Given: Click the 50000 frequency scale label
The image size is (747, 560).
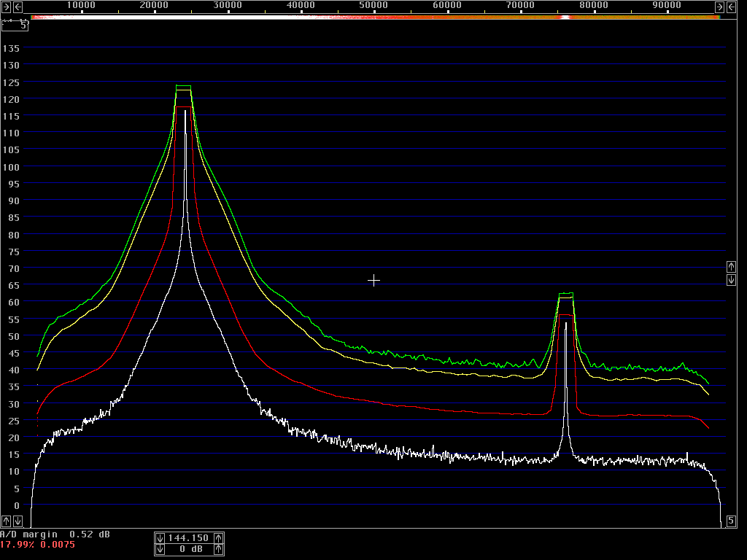Looking at the screenshot, I should coord(373,5).
